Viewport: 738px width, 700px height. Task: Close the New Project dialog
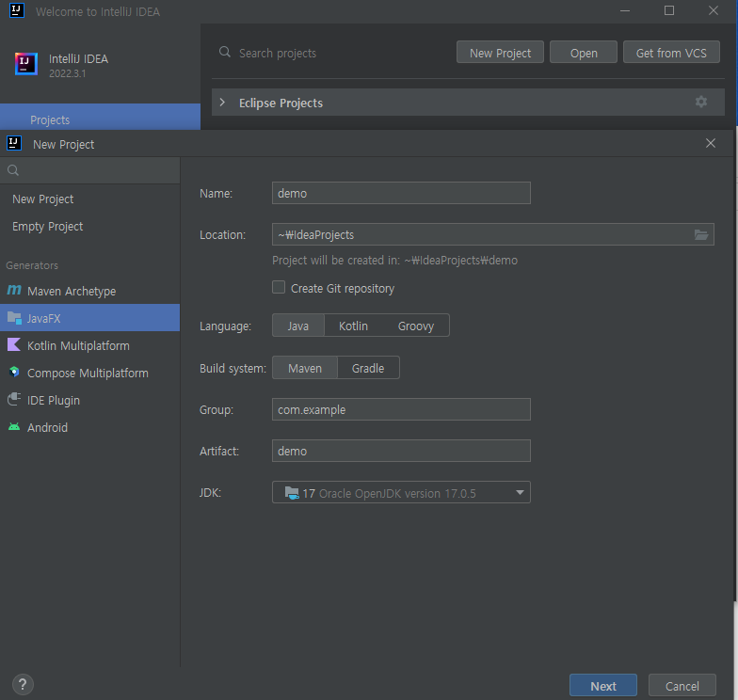tap(710, 143)
